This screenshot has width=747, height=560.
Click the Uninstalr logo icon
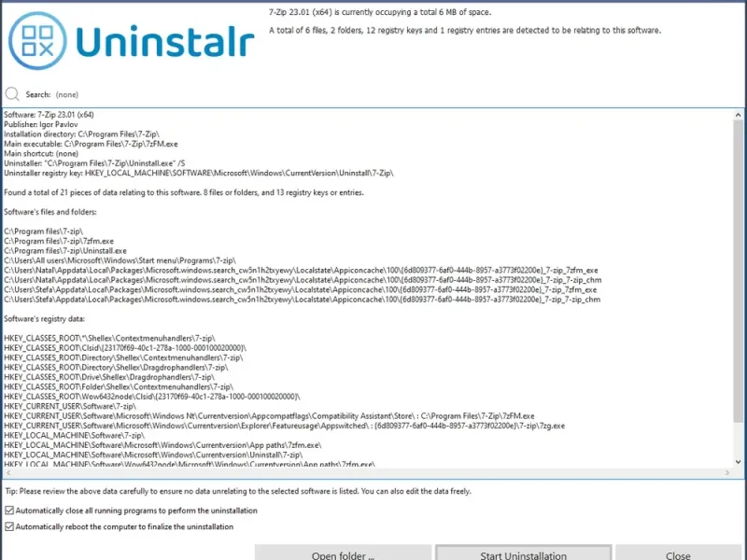pos(37,41)
